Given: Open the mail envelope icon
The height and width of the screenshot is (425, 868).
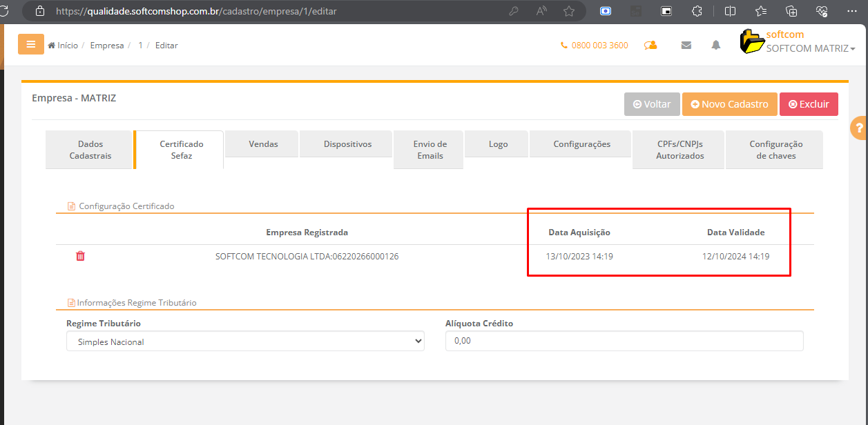Looking at the screenshot, I should 686,46.
